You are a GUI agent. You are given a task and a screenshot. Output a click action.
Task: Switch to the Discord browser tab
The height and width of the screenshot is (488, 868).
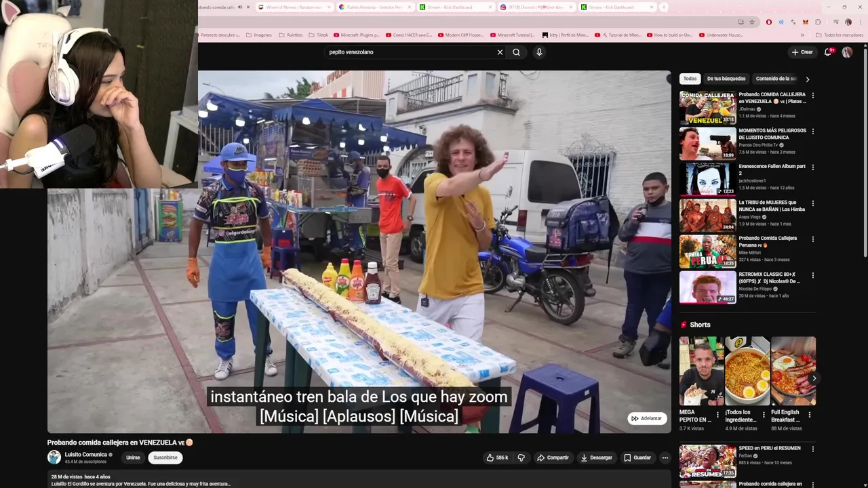(x=536, y=7)
